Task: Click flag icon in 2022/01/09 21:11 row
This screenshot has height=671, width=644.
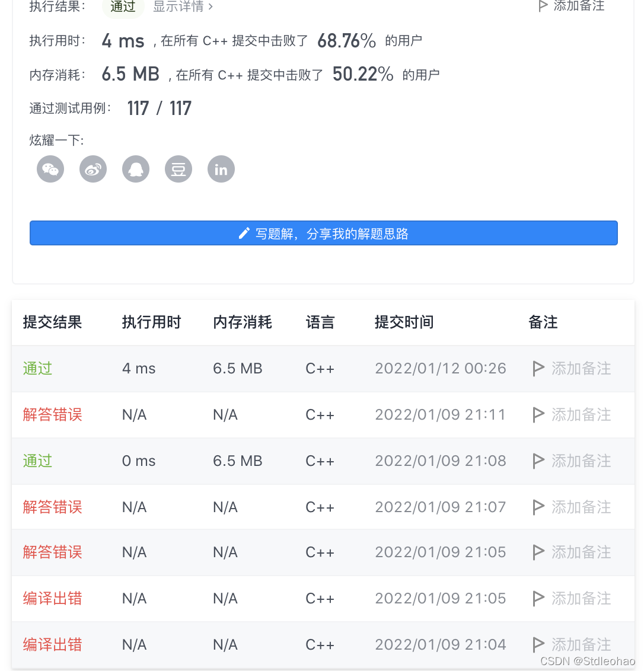Action: 538,415
